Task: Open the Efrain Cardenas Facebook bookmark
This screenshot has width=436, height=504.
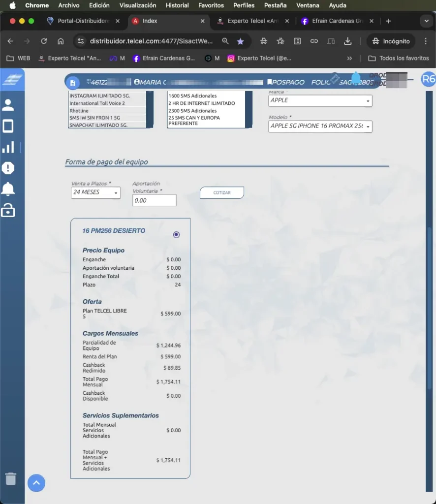Action: (164, 58)
